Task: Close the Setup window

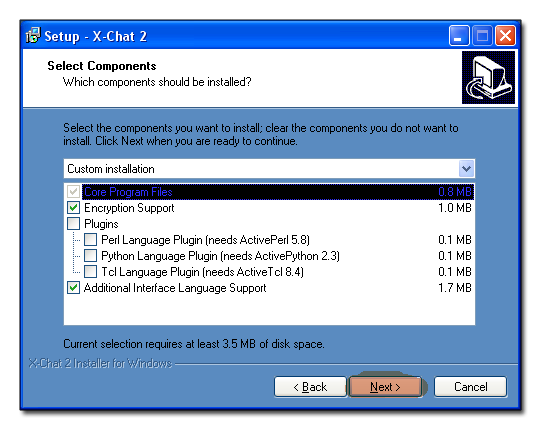Action: click(505, 36)
